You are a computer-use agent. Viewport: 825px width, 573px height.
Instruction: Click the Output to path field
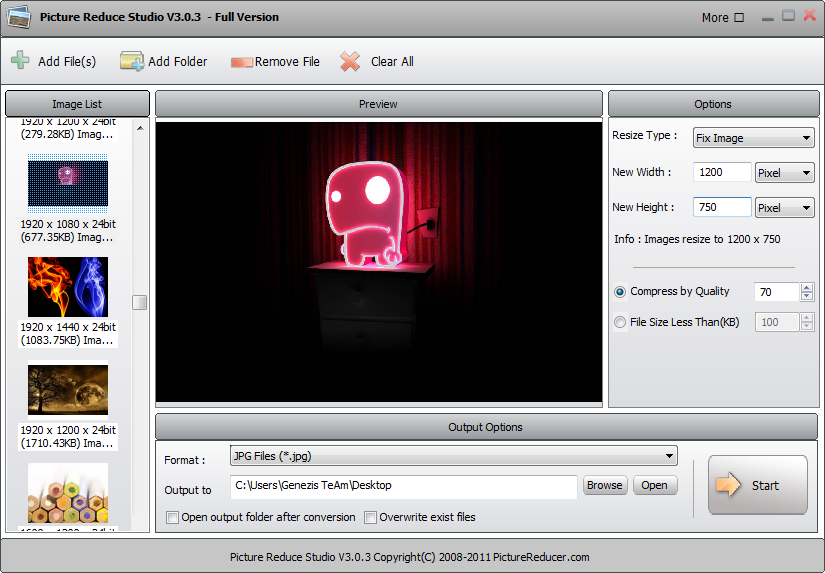point(404,485)
